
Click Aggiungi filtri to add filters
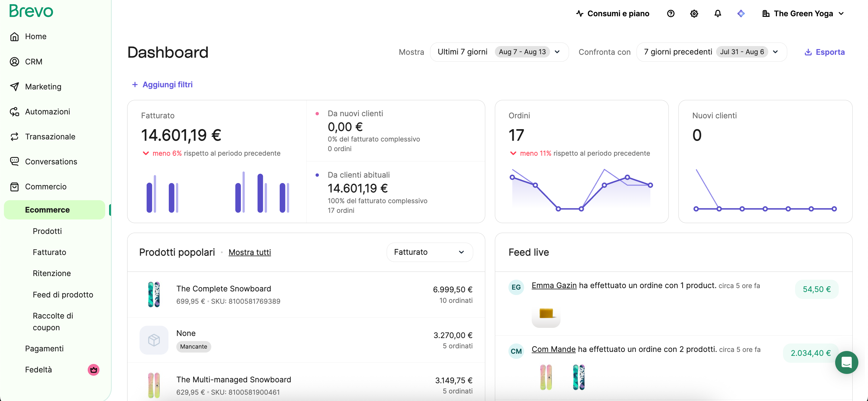click(162, 85)
